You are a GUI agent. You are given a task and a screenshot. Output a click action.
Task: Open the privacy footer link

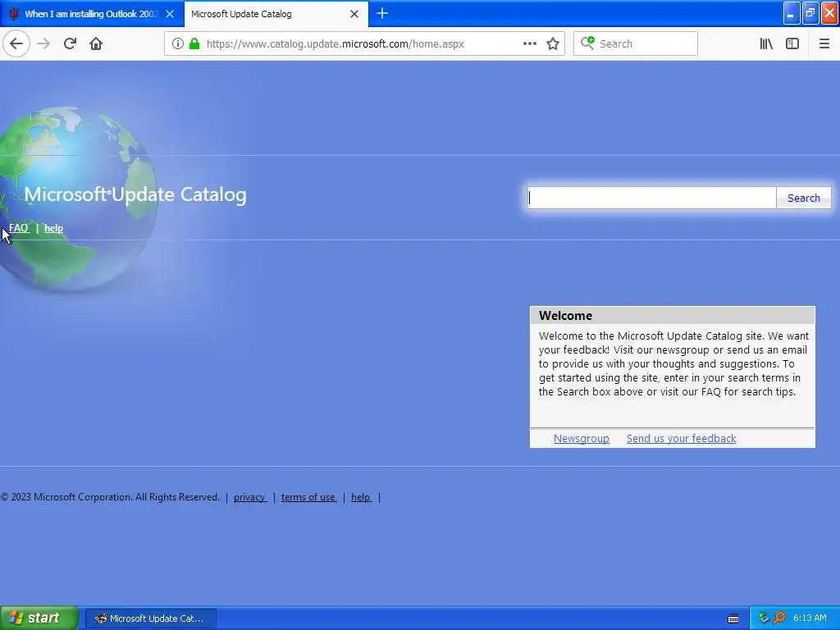249,497
